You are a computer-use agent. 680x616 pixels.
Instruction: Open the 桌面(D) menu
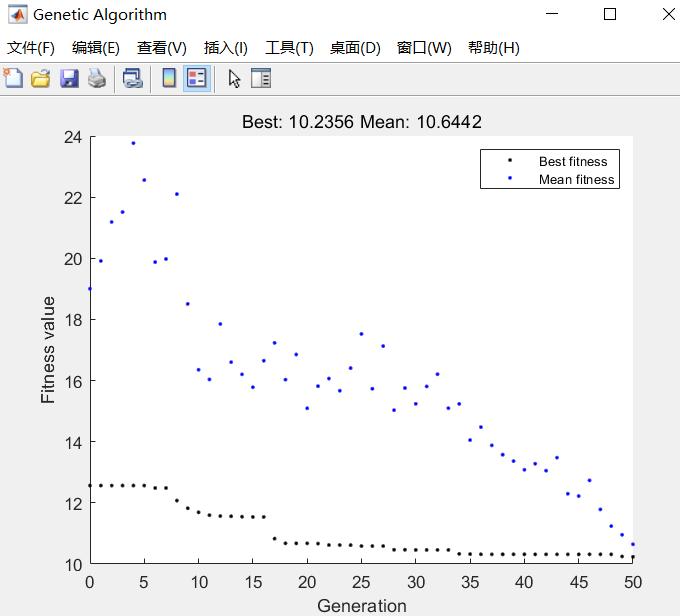355,47
